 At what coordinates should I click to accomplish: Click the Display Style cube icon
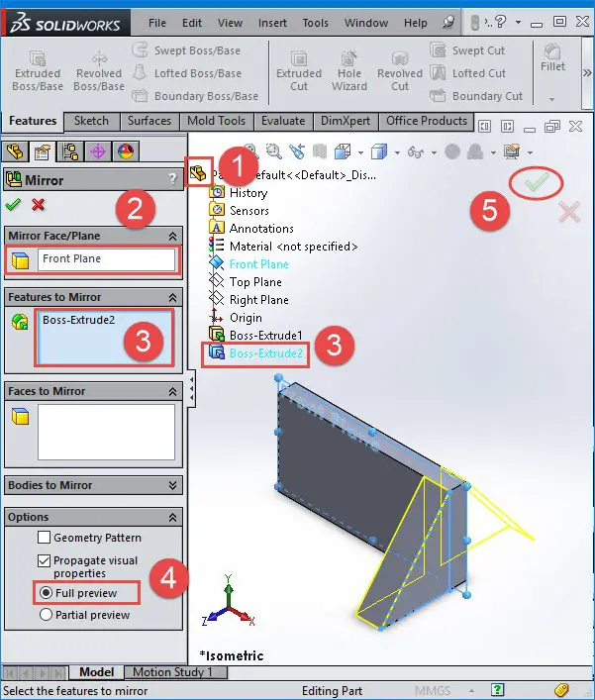tap(379, 151)
